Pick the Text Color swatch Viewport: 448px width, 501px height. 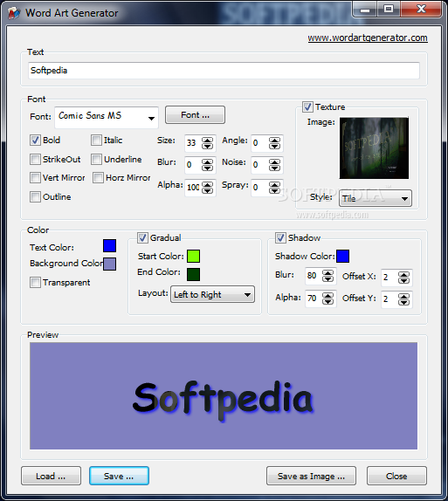110,246
